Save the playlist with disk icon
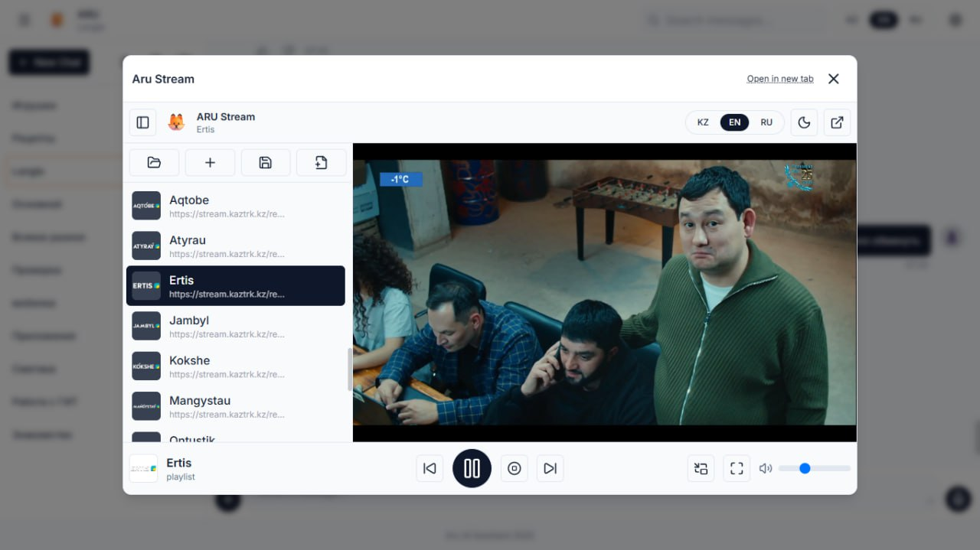 pyautogui.click(x=266, y=162)
